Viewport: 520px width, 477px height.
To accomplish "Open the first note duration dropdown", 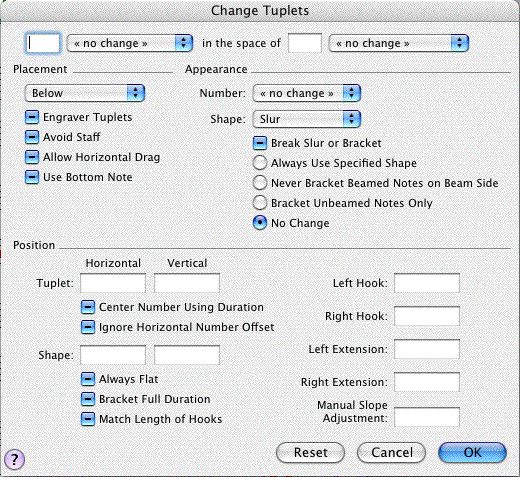I will (130, 43).
